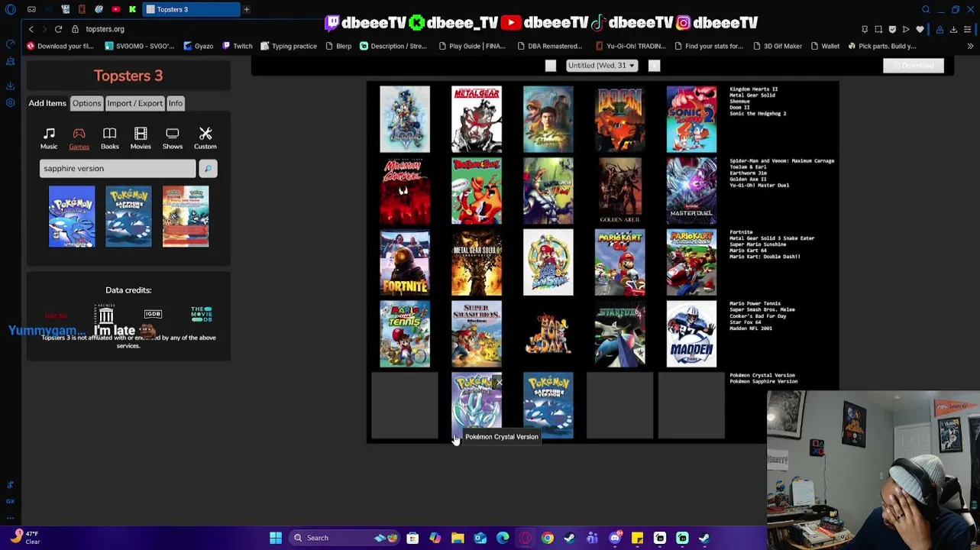980x550 pixels.
Task: Open Microsoft Store from taskbar
Action: point(412,538)
